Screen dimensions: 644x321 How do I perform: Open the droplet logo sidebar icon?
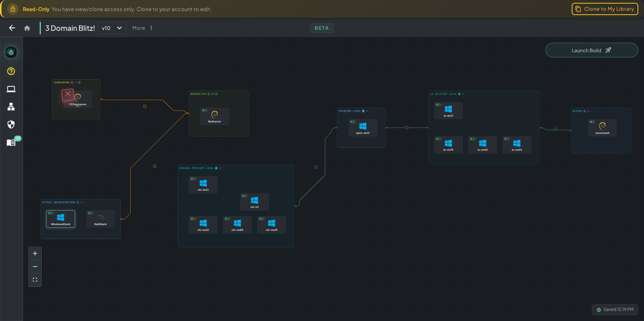pyautogui.click(x=11, y=52)
